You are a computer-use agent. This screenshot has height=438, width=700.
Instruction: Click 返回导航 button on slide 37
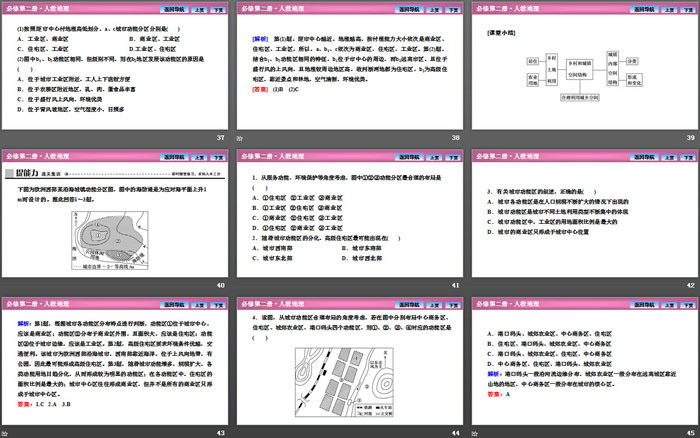[174, 9]
